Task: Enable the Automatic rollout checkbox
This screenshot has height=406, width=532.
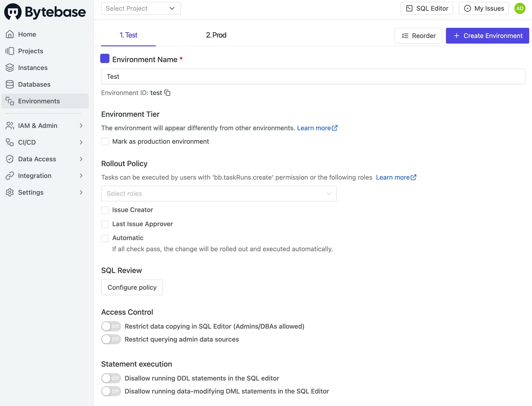Action: coord(105,238)
